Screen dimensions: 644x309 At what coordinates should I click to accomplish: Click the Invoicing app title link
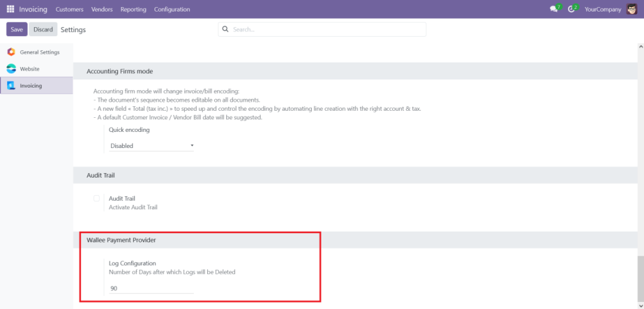coord(33,9)
